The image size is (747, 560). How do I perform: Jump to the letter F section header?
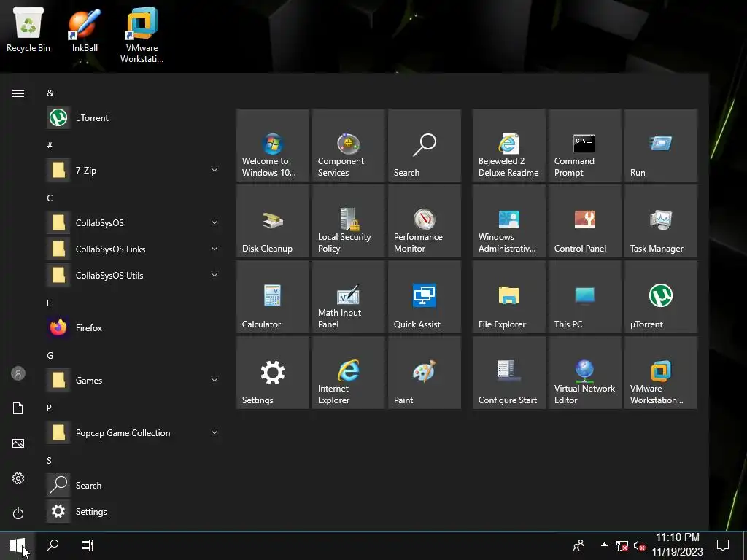(x=49, y=303)
